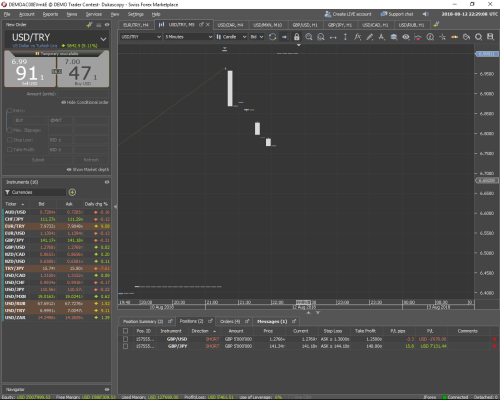The height and width of the screenshot is (400, 500).
Task: Select the pencil drawing tool
Action: point(369,37)
